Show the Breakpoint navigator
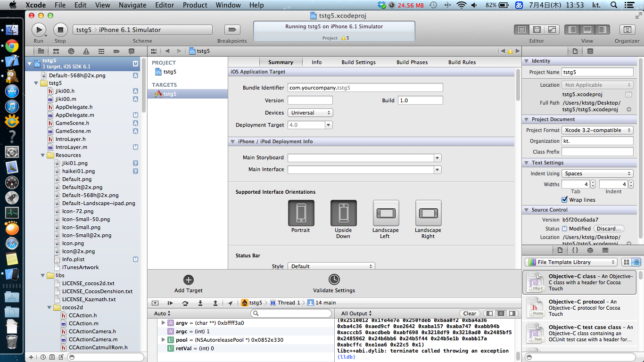This screenshot has height=362, width=644. [x=116, y=51]
